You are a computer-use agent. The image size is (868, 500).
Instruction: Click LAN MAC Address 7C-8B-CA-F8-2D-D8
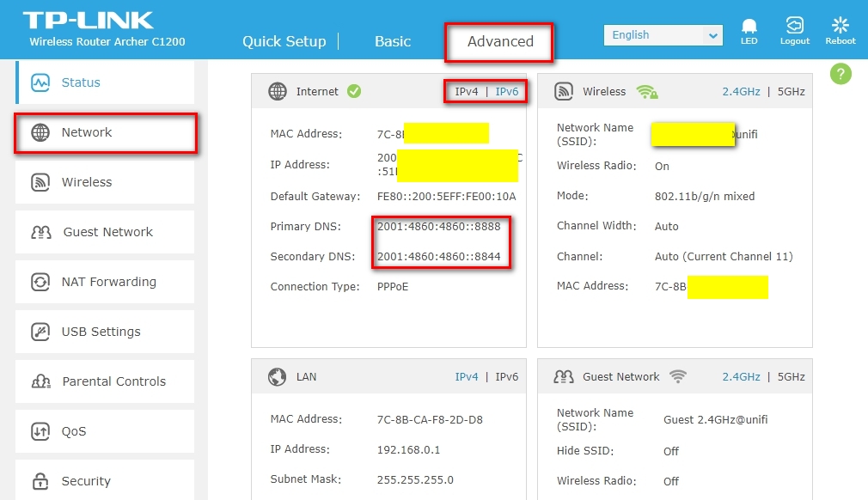pos(430,420)
